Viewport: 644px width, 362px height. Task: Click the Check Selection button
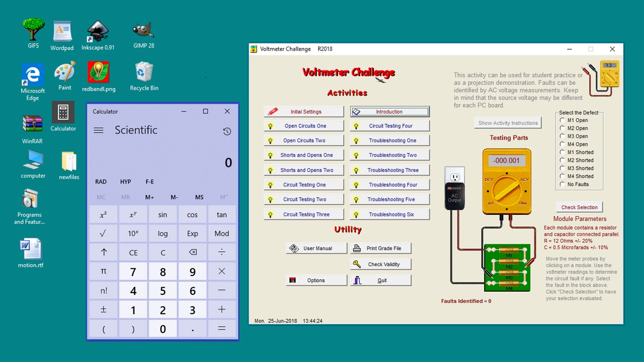pos(579,207)
